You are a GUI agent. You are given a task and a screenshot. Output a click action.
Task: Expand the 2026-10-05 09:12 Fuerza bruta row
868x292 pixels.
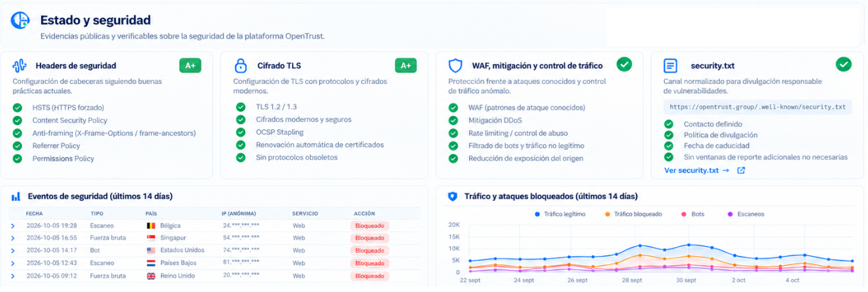(12, 276)
